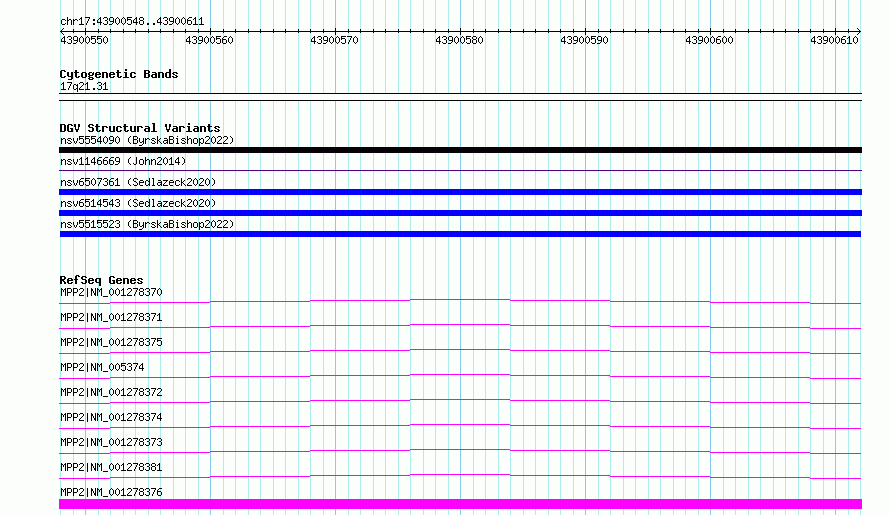Screen dimensions: 890x515
Task: Select variant label nsv5554090 (ByrskaBishop2022)
Action: [147, 140]
